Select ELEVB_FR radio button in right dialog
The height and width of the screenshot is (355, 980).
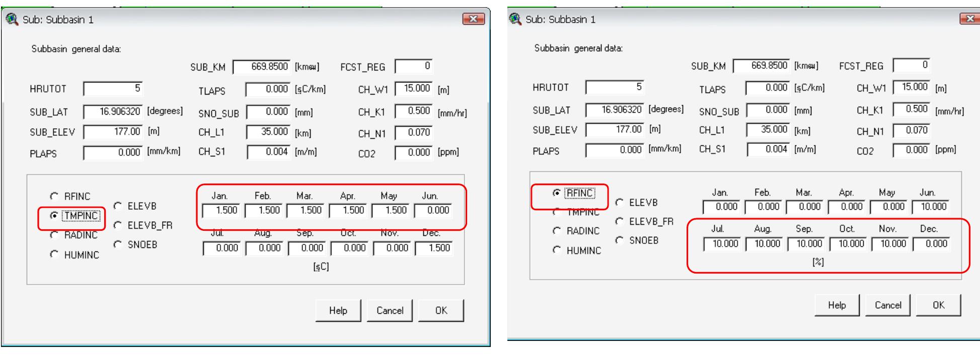point(620,221)
